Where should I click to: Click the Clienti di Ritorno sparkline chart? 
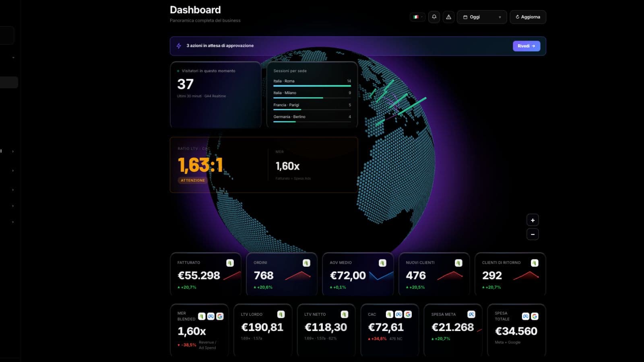tap(526, 276)
